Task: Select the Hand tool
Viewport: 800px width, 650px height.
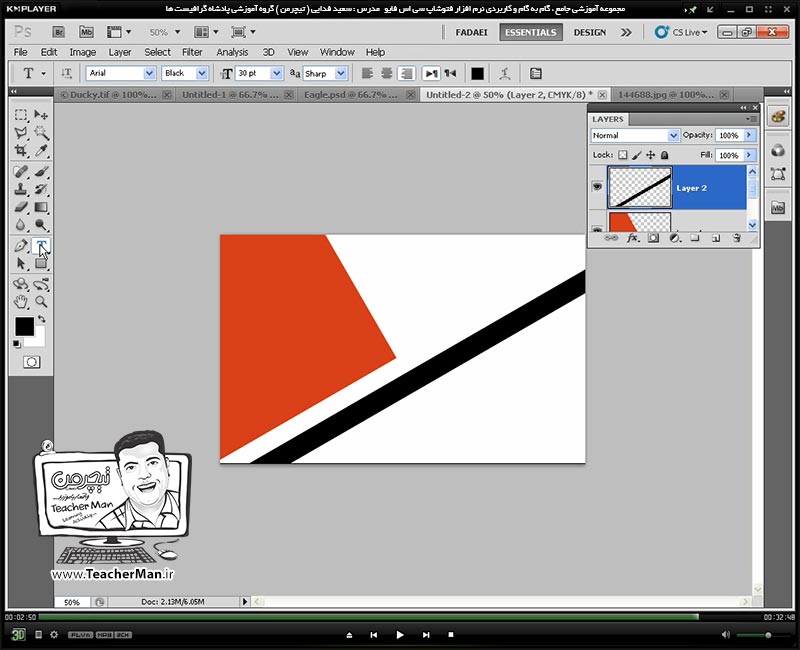Action: 21,302
